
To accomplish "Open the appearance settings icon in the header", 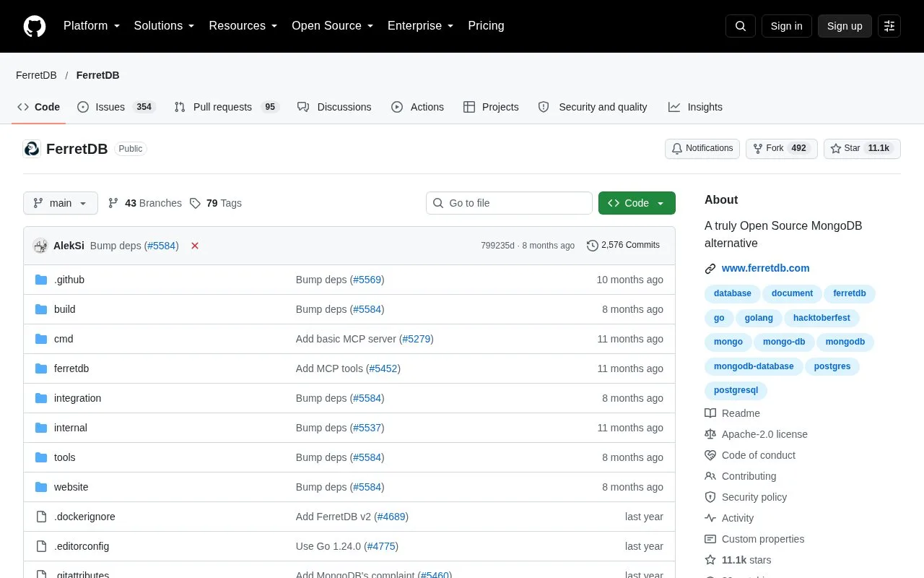I will [889, 26].
